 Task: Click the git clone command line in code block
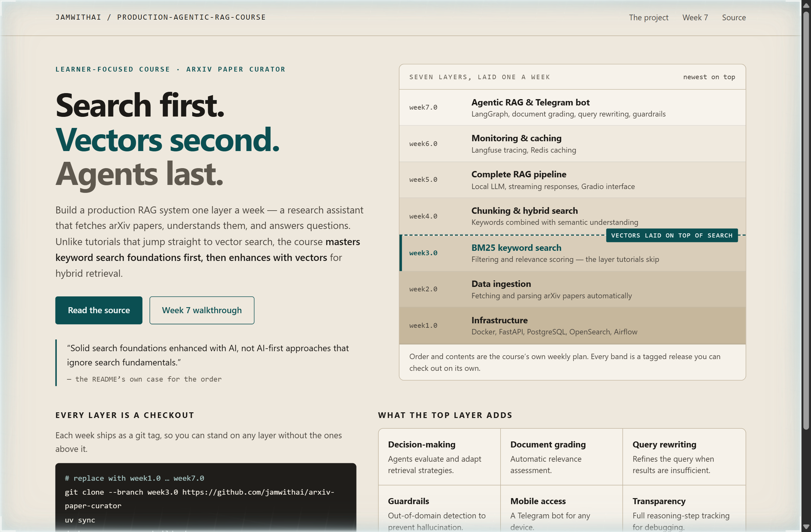[x=200, y=499]
